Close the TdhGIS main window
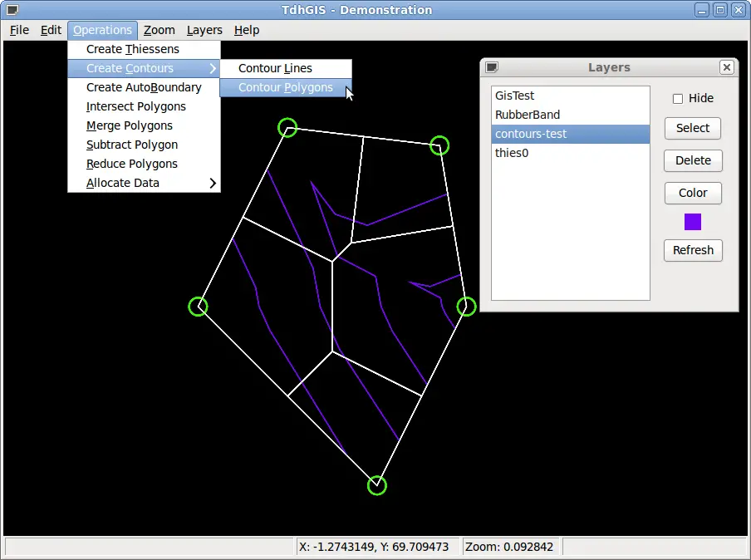This screenshot has width=751, height=560. (738, 10)
